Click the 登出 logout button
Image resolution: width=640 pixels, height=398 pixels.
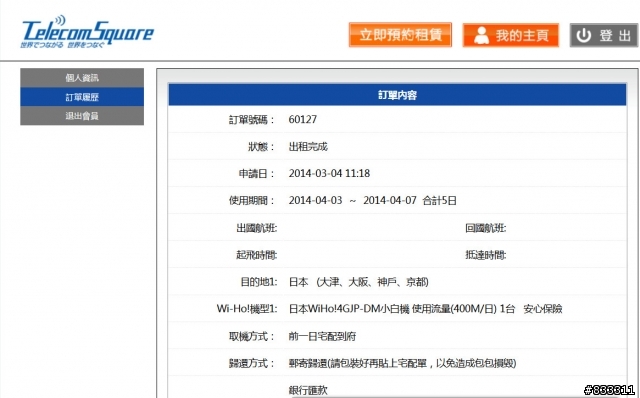(604, 35)
